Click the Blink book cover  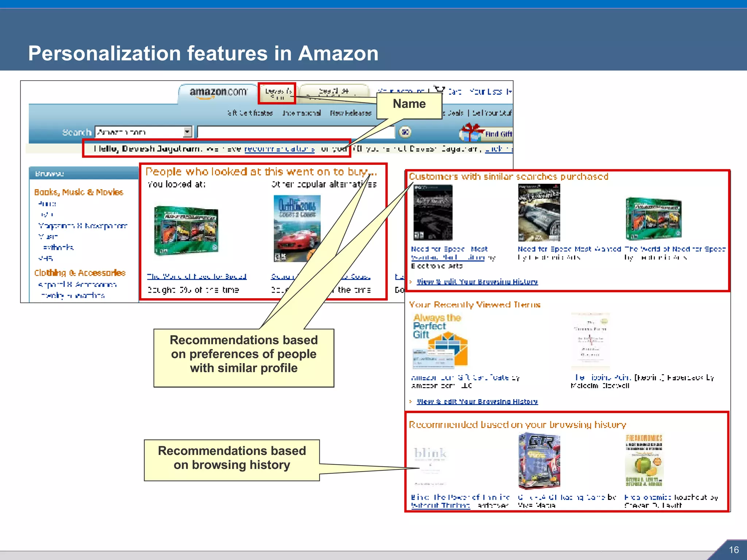pos(430,466)
